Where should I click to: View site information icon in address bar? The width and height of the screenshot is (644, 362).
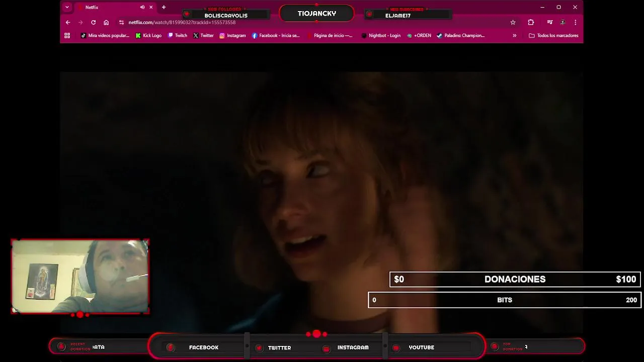(x=121, y=22)
